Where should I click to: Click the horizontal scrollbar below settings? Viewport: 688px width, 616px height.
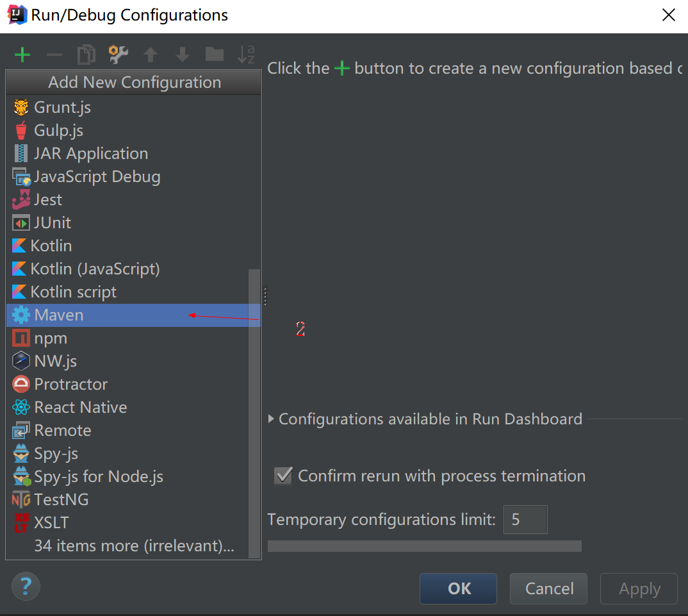click(424, 545)
